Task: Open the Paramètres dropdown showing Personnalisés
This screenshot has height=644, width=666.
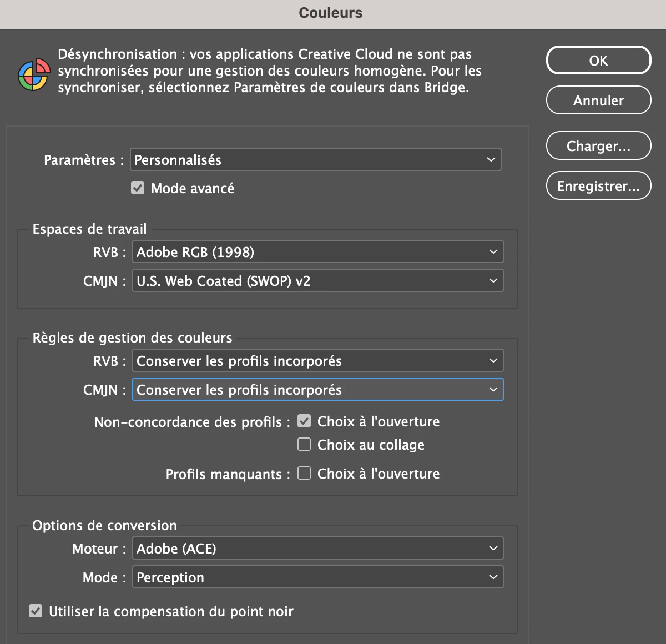Action: (316, 159)
